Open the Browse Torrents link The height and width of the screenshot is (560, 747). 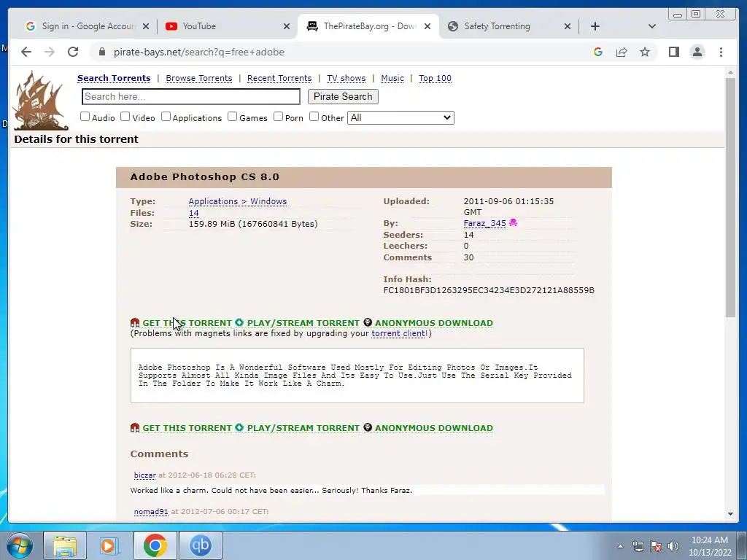[x=198, y=78]
